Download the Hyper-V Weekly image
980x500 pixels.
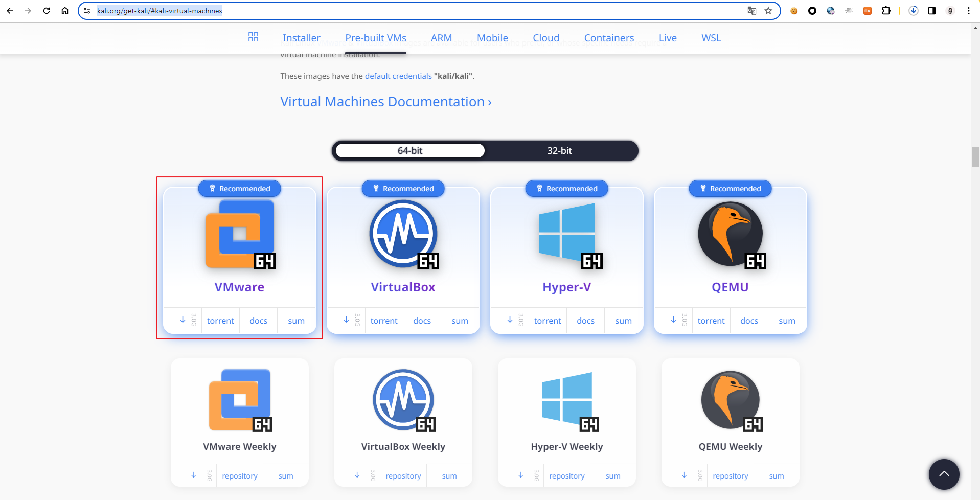tap(521, 476)
